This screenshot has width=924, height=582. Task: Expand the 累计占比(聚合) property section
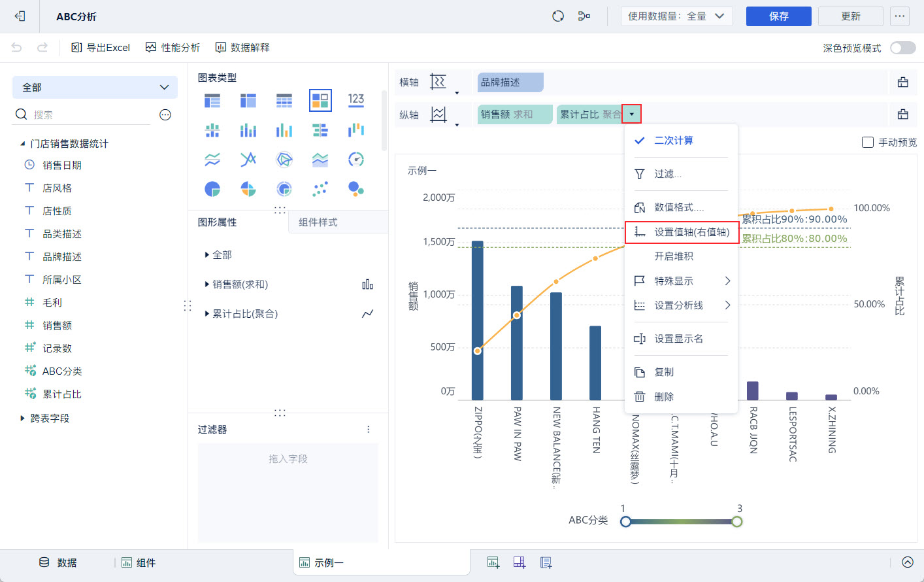207,314
